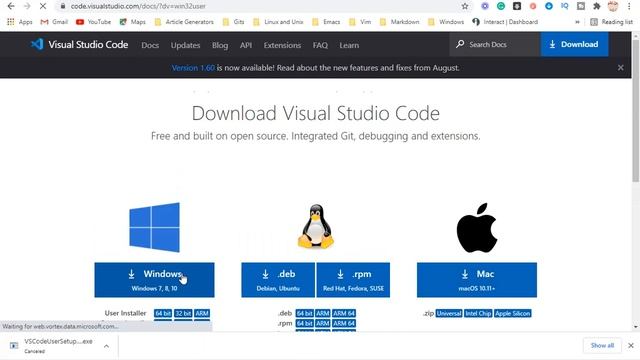Open the Apps bookmark shortcut
The image size is (640, 360).
tap(20, 22)
